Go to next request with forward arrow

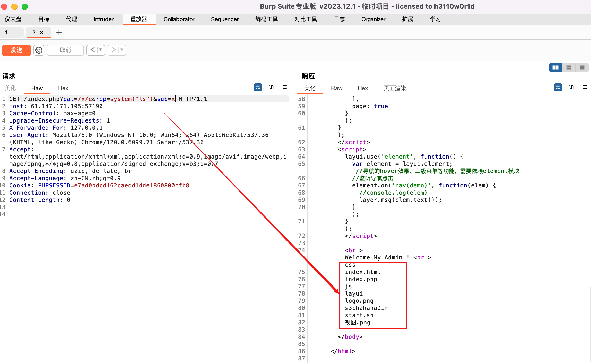pyautogui.click(x=114, y=50)
